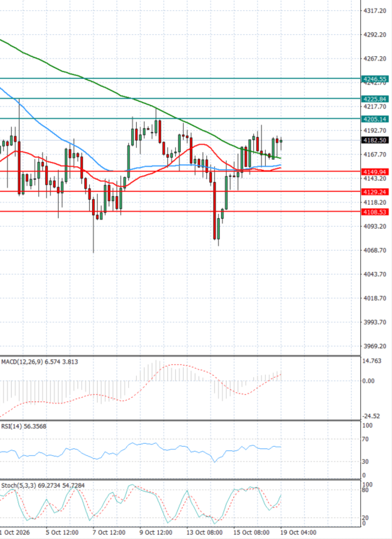The image size is (392, 539).
Task: Select the 4205.14 level label
Action: [375, 119]
